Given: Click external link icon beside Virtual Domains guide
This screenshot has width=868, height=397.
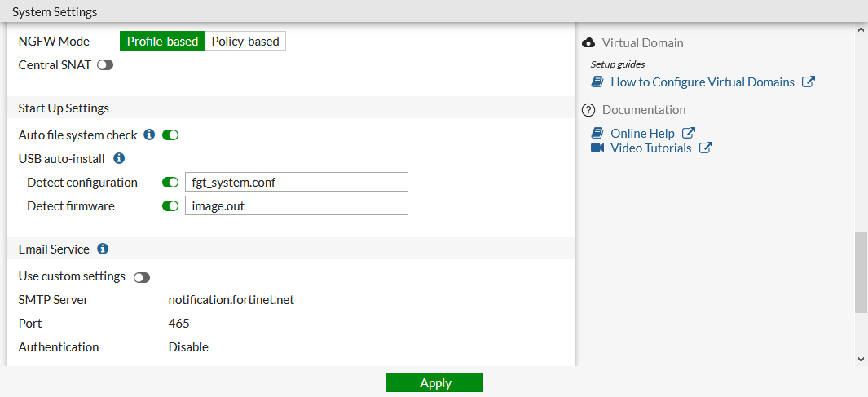Looking at the screenshot, I should click(x=809, y=82).
